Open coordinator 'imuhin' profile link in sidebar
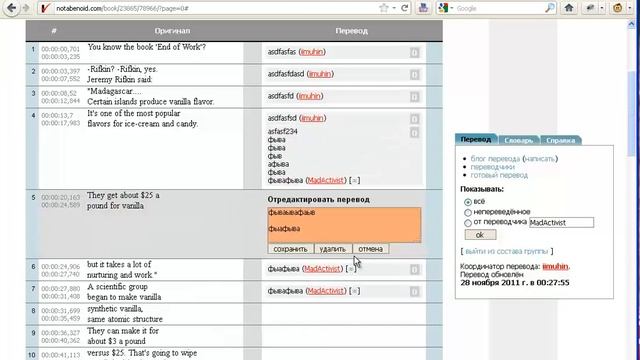This screenshot has width=640, height=360. coord(555,267)
